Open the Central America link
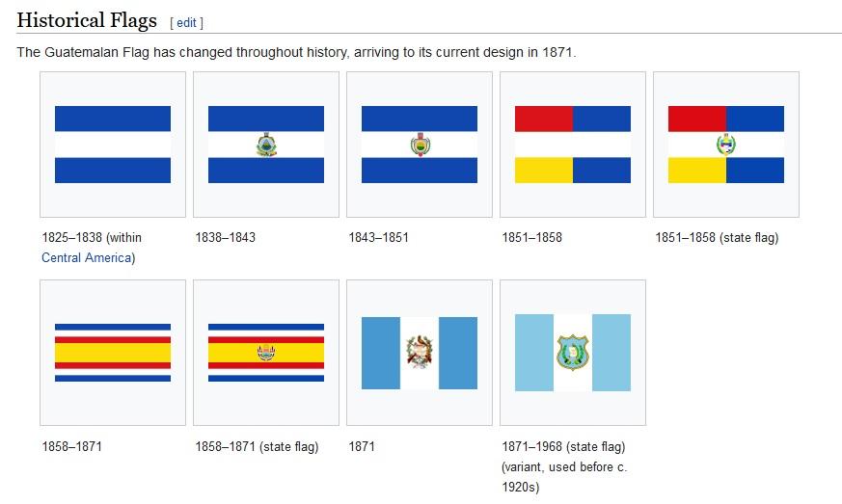This screenshot has height=504, width=842. [x=86, y=257]
